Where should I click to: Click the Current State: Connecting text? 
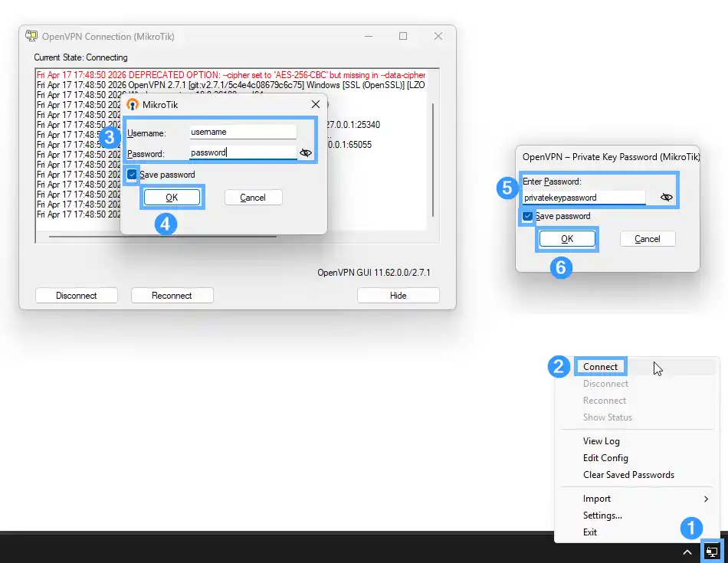click(80, 57)
